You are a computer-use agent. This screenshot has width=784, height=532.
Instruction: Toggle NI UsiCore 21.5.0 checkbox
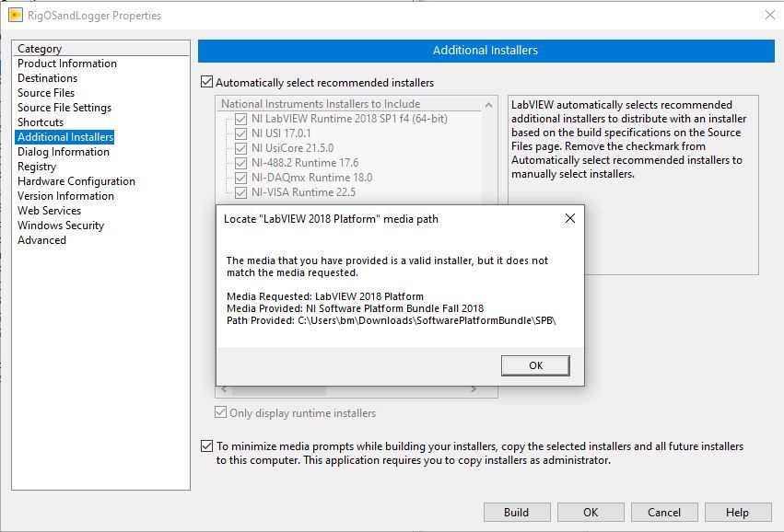(240, 148)
